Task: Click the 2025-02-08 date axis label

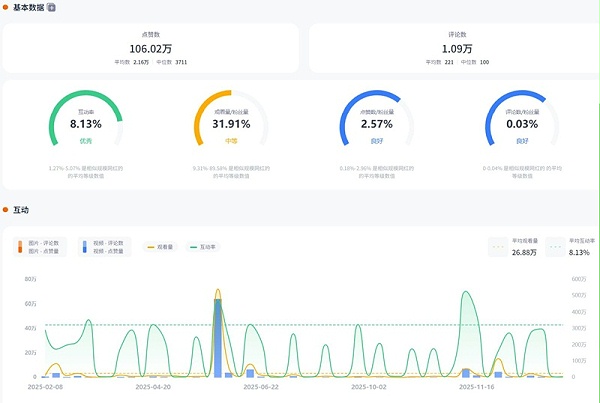Action: (45, 387)
